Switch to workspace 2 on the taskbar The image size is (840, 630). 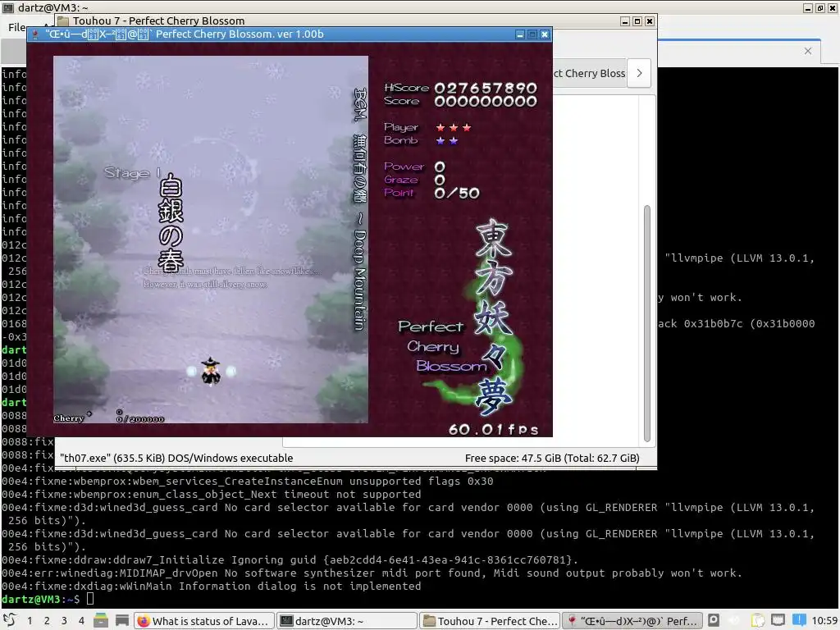pyautogui.click(x=47, y=621)
